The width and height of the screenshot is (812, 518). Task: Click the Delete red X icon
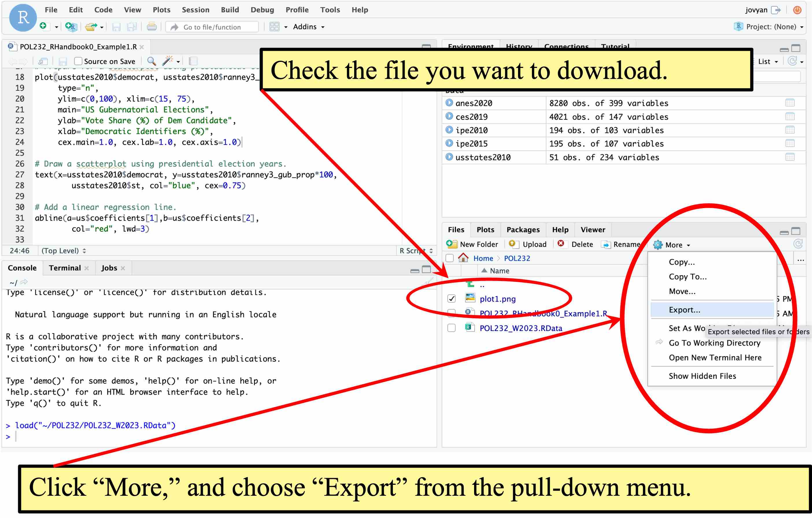(561, 243)
